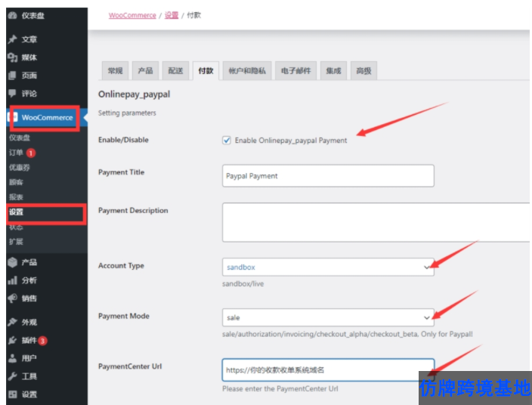This screenshot has width=532, height=405.
Task: Click the WooCommerce logo icon
Action: pyautogui.click(x=13, y=117)
